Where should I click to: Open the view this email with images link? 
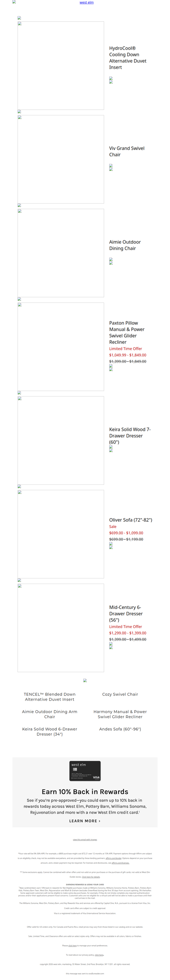(x=85, y=840)
